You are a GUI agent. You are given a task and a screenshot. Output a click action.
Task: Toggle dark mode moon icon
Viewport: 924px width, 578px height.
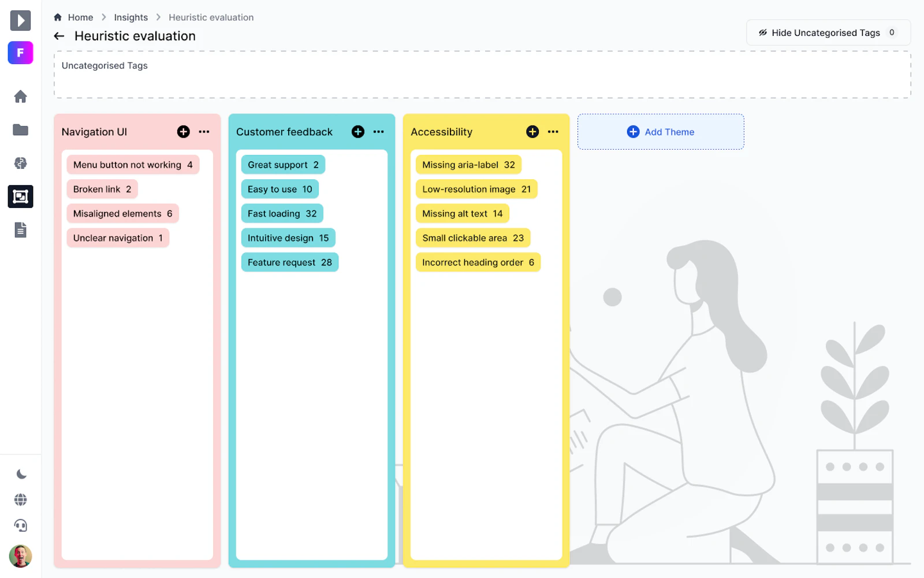[x=21, y=475]
